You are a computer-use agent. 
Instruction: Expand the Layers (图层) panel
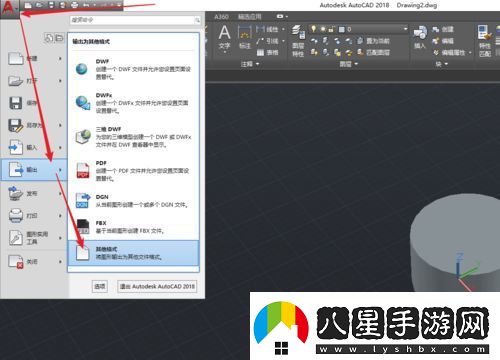coord(349,64)
